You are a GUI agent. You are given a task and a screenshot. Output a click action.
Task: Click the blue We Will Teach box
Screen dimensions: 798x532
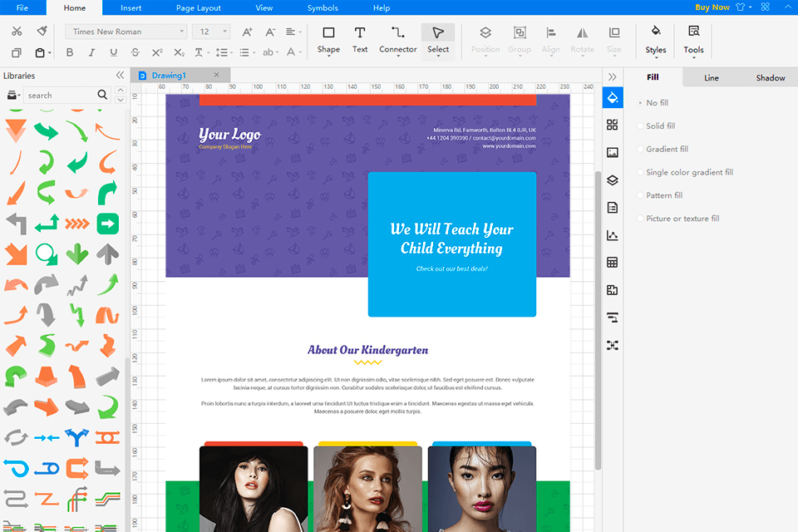452,244
